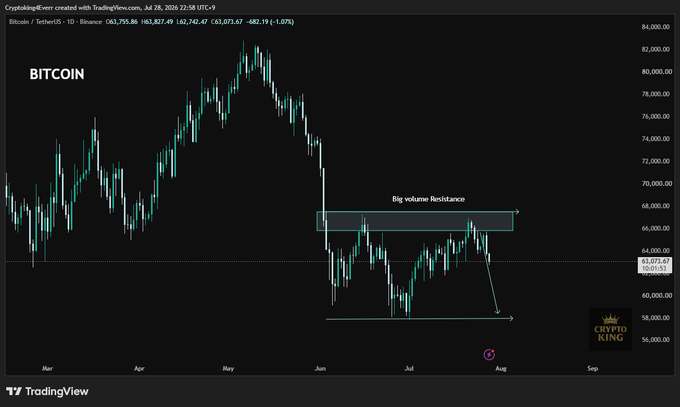
Task: Click the Aug label on time axis
Action: 501,368
